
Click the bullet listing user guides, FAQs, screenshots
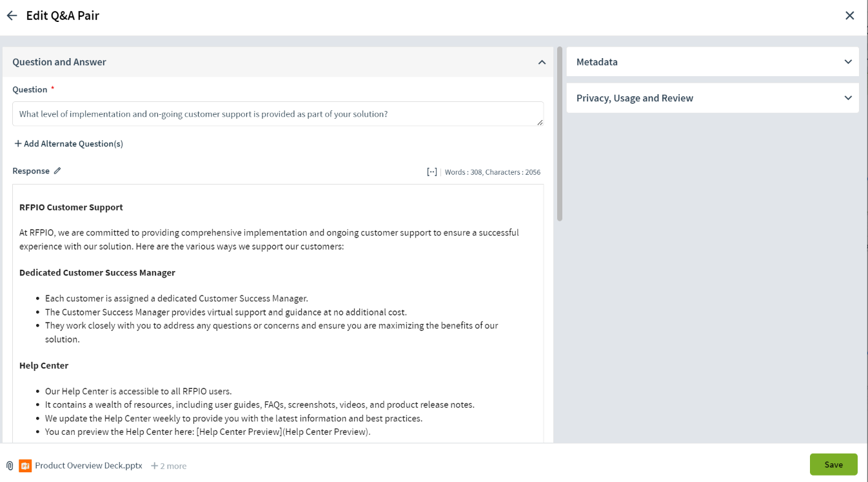tap(260, 405)
